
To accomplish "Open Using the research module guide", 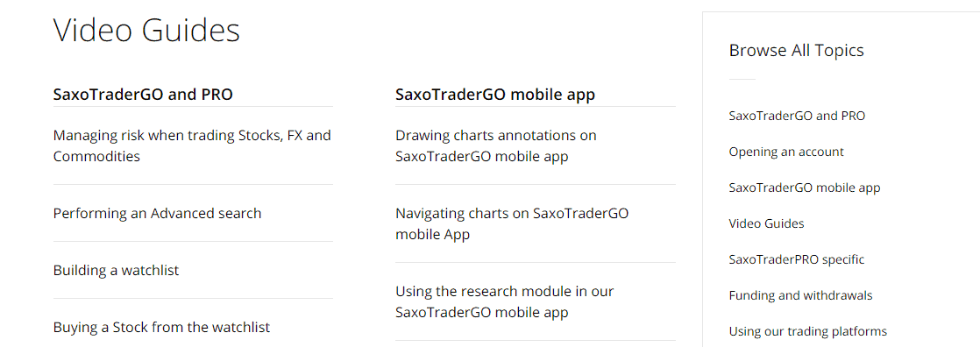I will tap(505, 302).
